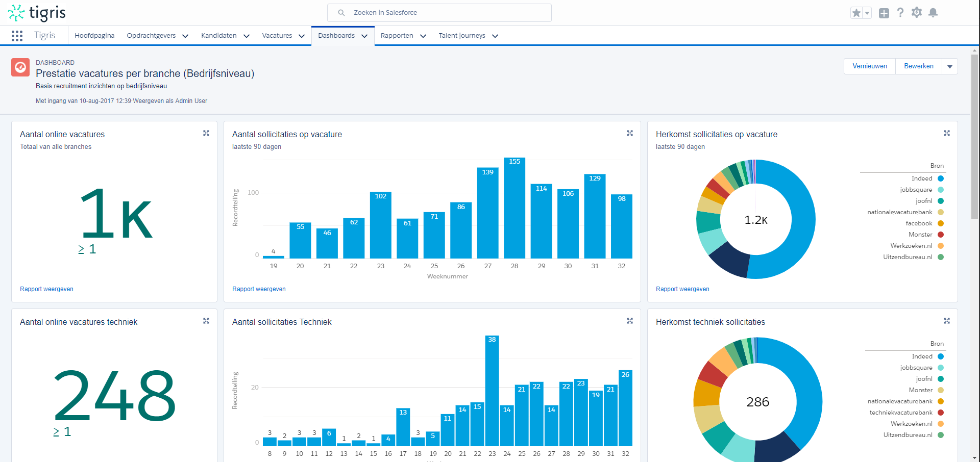The image size is (980, 462).
Task: View notifications with the bell icon
Action: (934, 12)
